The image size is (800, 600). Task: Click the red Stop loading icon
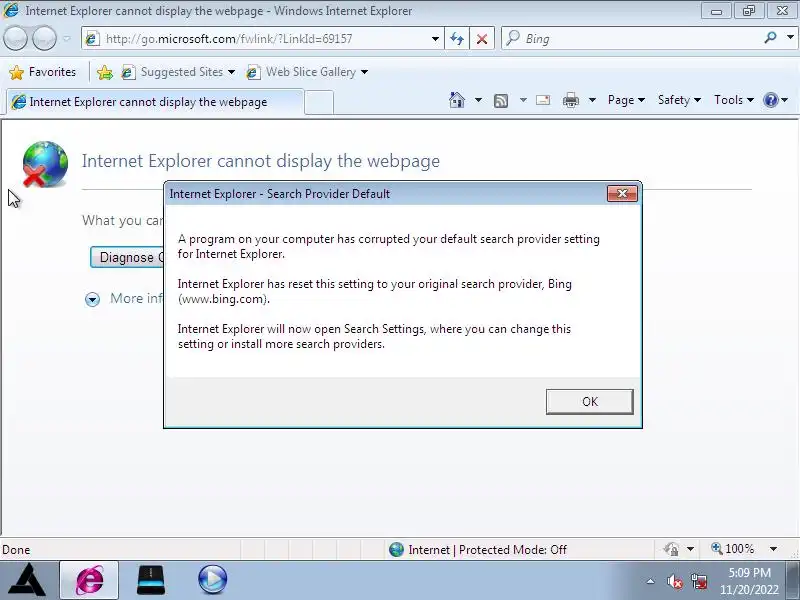coord(482,39)
